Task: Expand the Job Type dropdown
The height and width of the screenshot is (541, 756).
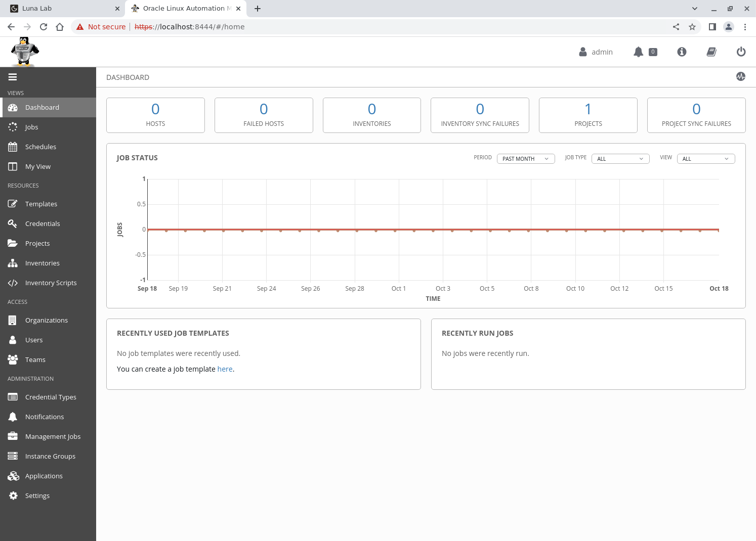Action: coord(620,159)
